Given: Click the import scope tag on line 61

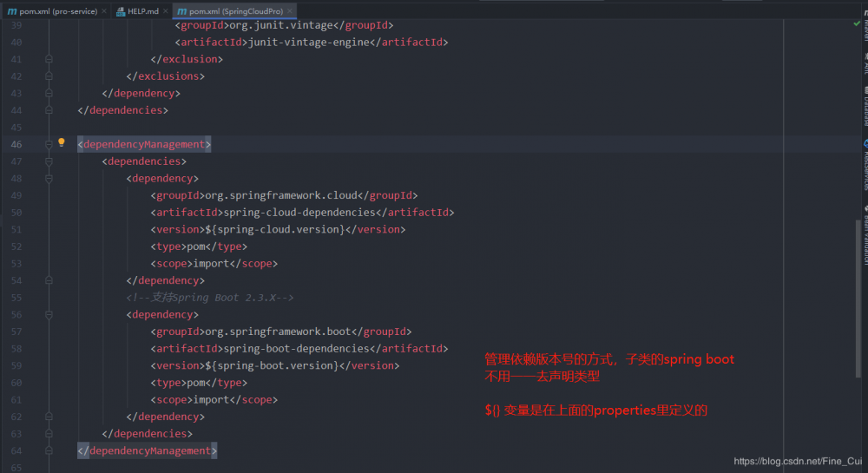Looking at the screenshot, I should (214, 400).
